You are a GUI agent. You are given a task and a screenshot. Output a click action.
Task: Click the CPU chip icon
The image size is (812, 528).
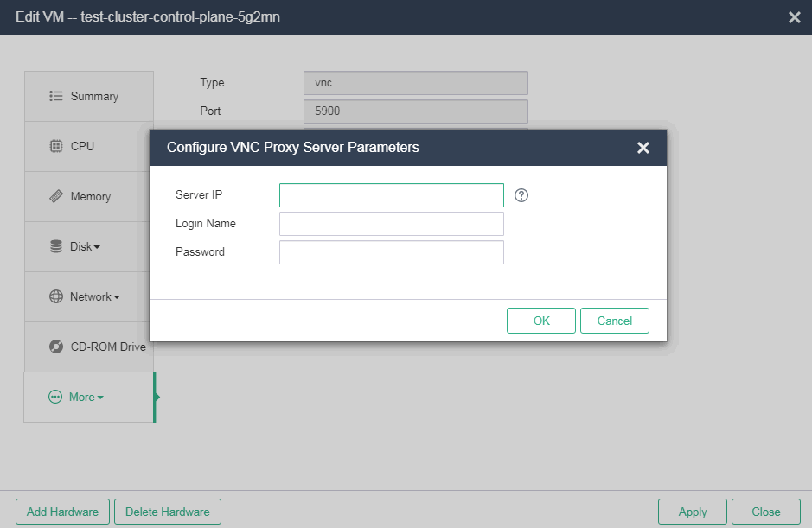(x=56, y=147)
